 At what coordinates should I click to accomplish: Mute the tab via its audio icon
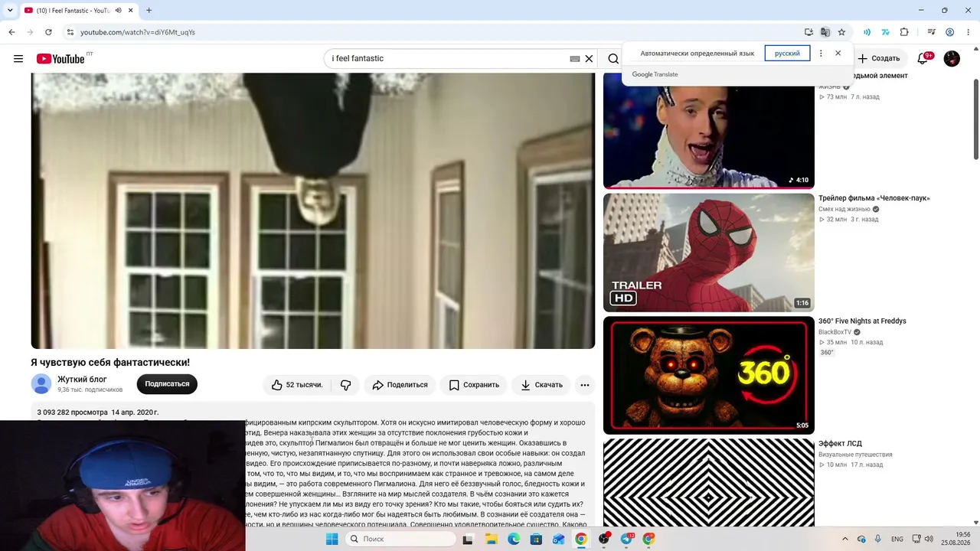(118, 11)
